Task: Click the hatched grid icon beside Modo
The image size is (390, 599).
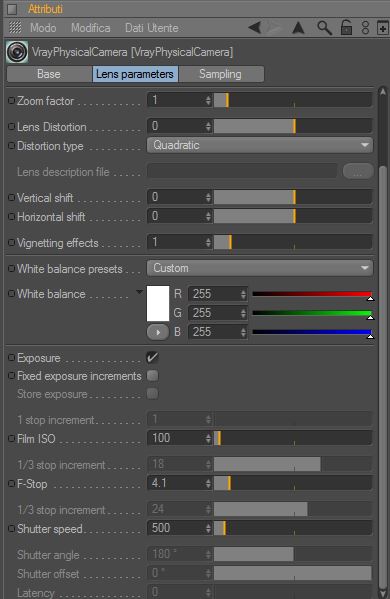Action: coord(15,28)
